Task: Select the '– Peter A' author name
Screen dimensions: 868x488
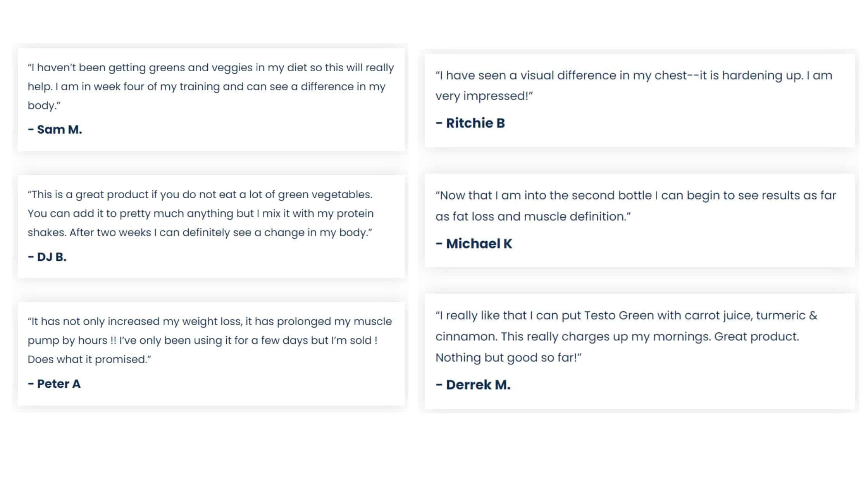Action: pyautogui.click(x=54, y=384)
